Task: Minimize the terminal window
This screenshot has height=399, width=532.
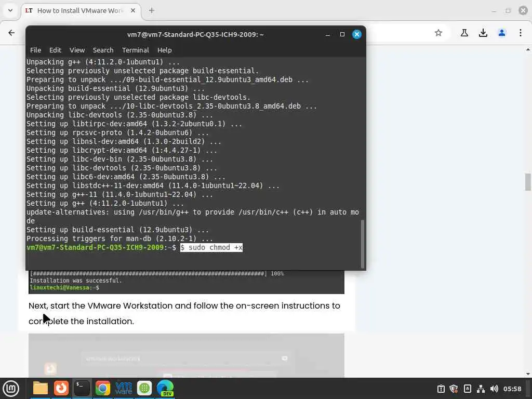Action: [328, 35]
